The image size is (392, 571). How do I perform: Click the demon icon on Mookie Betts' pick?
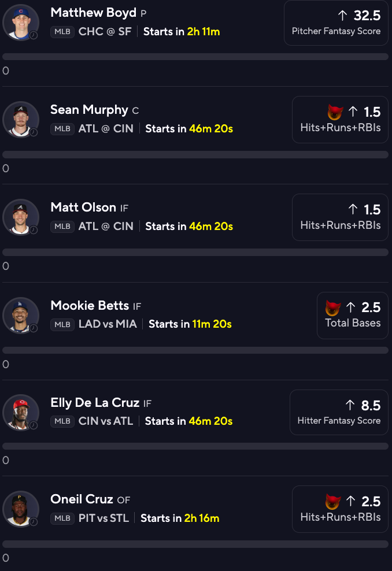click(333, 307)
